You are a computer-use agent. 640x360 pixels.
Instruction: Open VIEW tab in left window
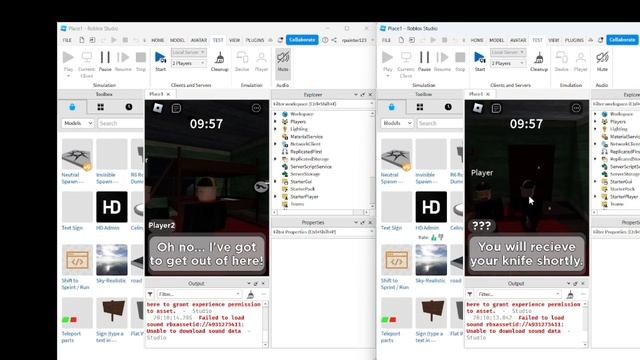tap(234, 40)
